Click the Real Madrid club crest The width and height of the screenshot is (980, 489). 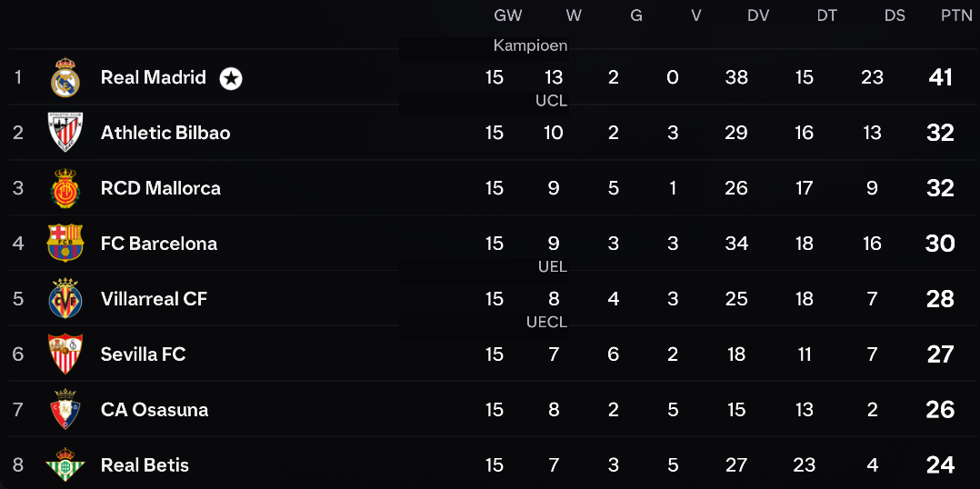click(x=65, y=77)
